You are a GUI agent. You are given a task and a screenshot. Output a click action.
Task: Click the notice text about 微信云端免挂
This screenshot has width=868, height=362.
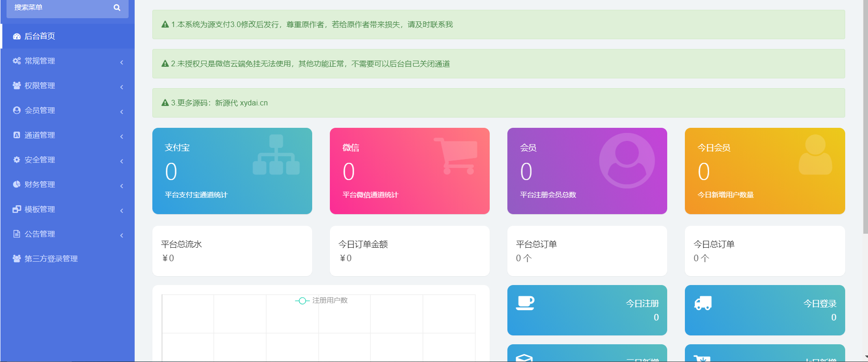(310, 64)
